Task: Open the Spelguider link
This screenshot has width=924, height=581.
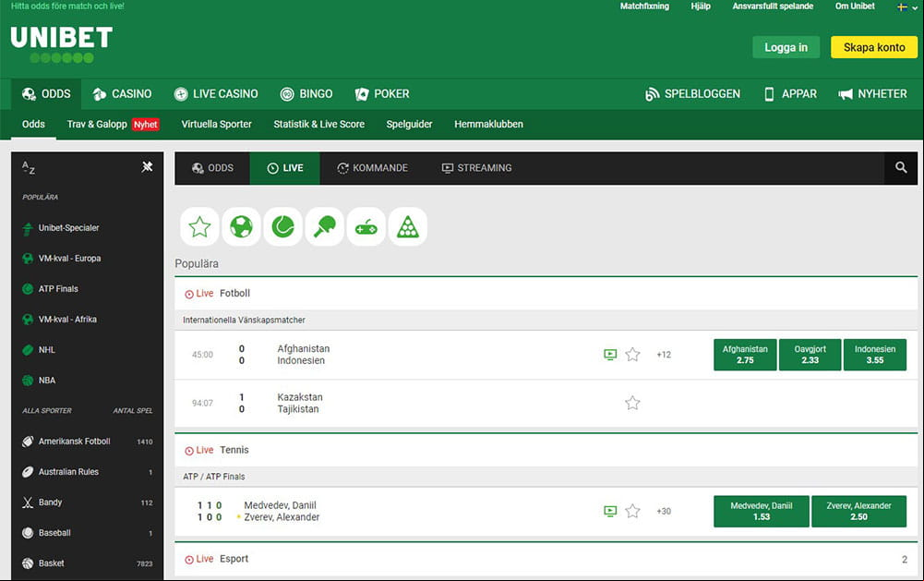Action: [409, 124]
